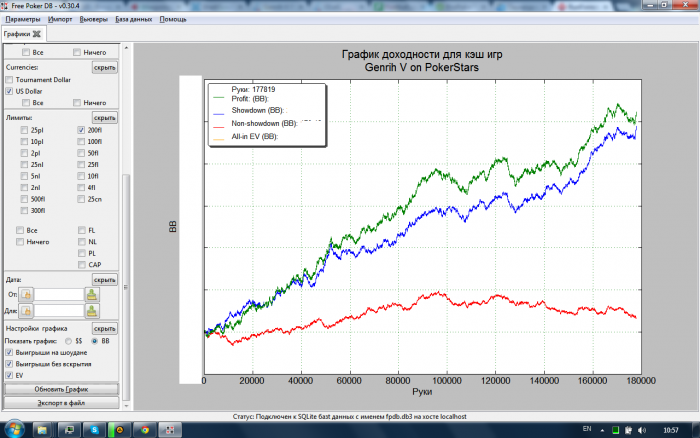700x438 pixels.
Task: Select the Графики tab
Action: (x=17, y=34)
